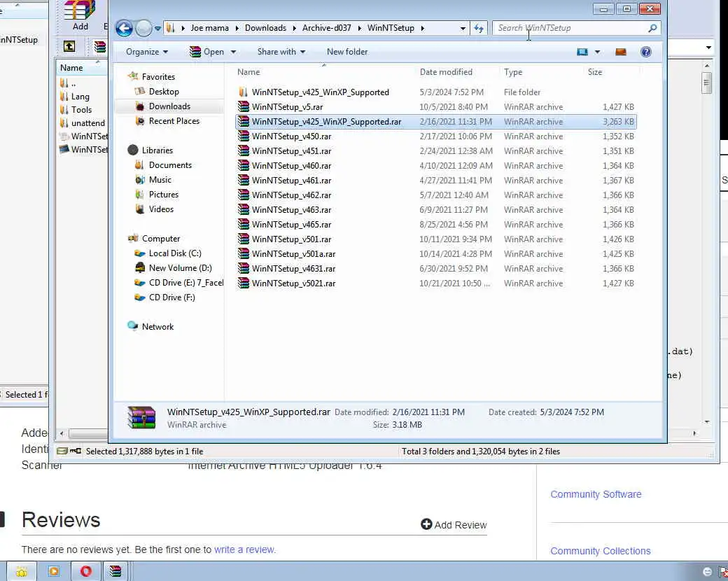Viewport: 728px width, 581px height.
Task: Select WinNTSetup_v450.rar archive icon
Action: tap(244, 136)
